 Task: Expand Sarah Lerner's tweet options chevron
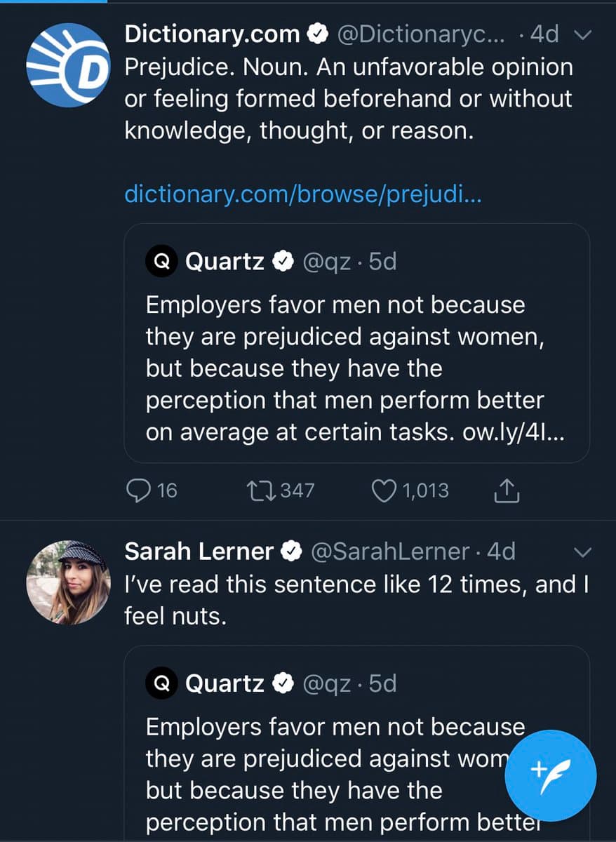[x=582, y=552]
